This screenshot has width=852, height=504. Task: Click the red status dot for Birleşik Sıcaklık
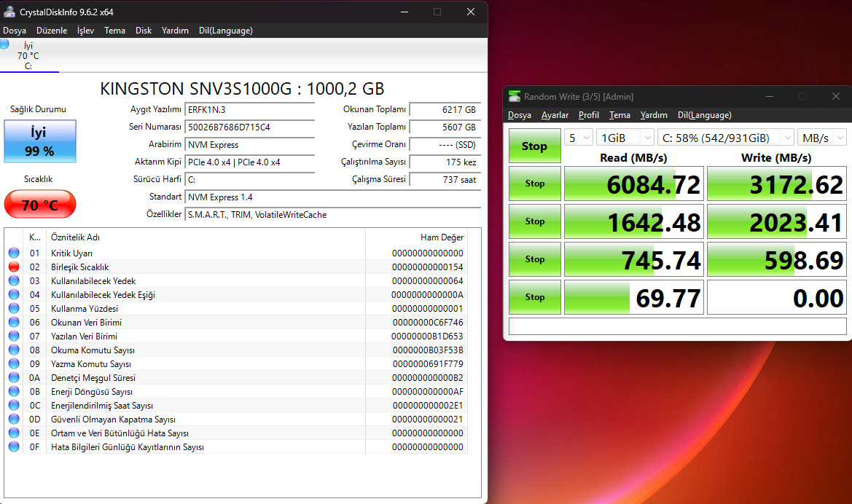pos(14,267)
